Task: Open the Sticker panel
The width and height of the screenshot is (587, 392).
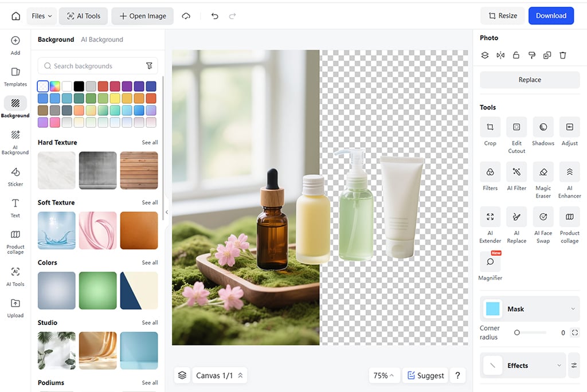Action: click(15, 177)
